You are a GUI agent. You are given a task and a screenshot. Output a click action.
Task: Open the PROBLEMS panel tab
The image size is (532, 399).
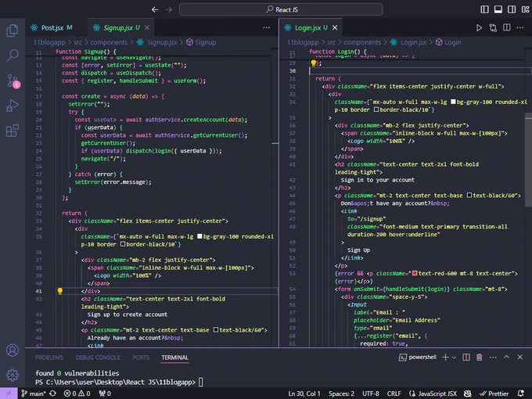coord(49,358)
